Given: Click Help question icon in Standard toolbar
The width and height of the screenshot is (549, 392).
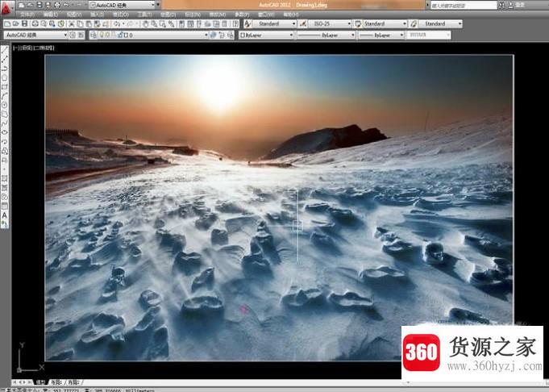Looking at the screenshot, I should click(x=236, y=24).
